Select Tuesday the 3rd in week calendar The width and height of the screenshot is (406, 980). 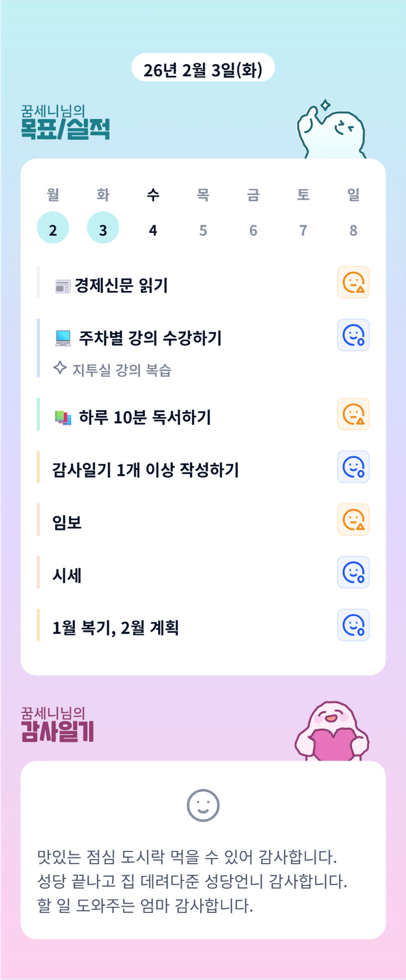pyautogui.click(x=103, y=228)
